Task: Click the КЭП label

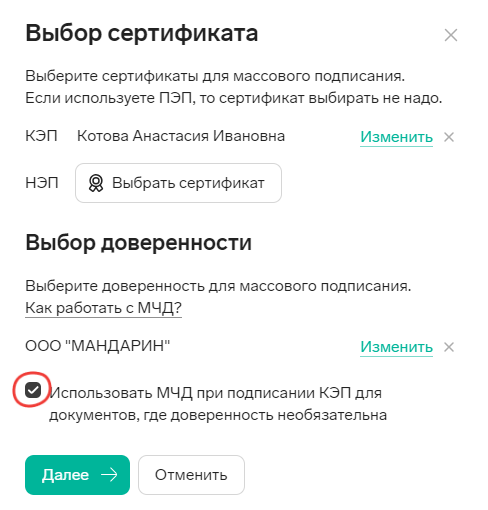Action: point(41,136)
